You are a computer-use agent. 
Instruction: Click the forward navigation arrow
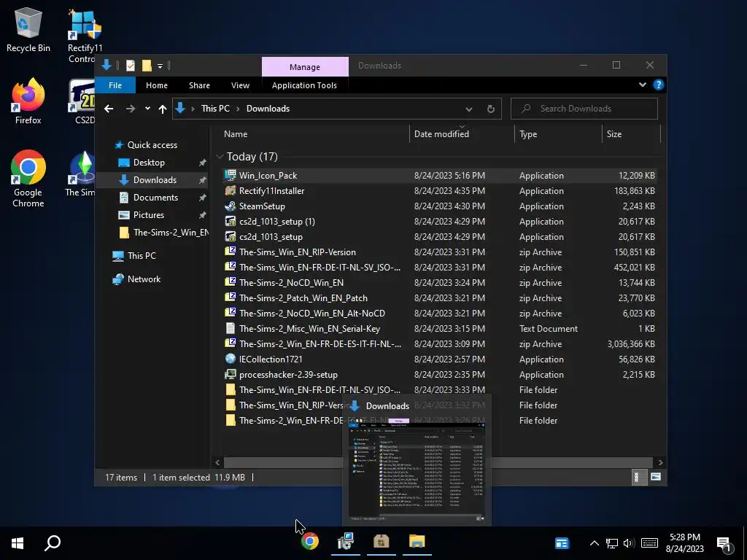[130, 109]
